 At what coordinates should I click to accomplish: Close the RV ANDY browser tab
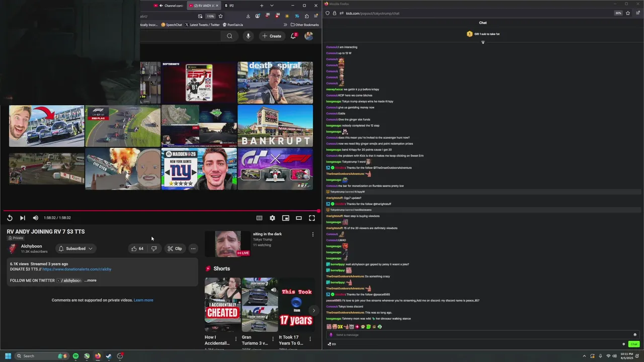217,6
